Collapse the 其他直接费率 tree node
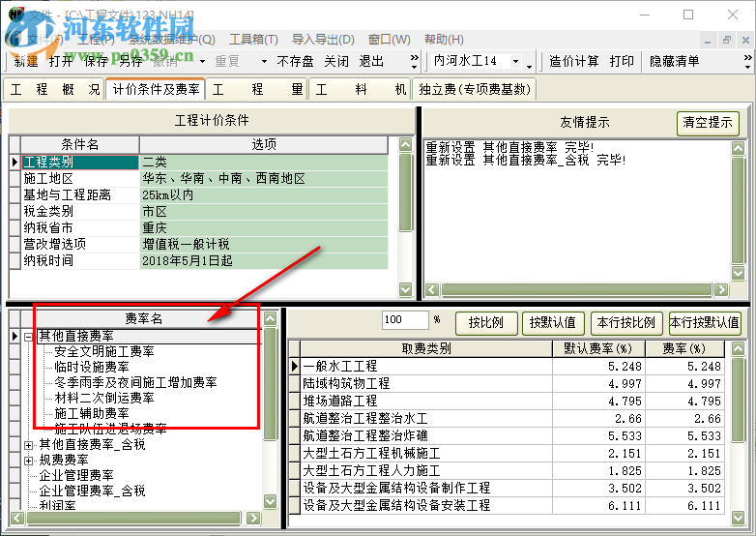The image size is (756, 536). [29, 337]
